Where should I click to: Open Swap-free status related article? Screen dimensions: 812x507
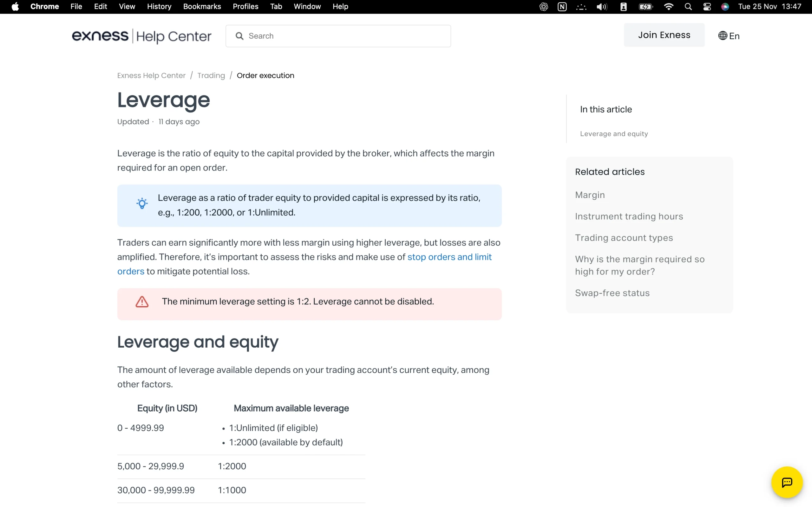(612, 293)
